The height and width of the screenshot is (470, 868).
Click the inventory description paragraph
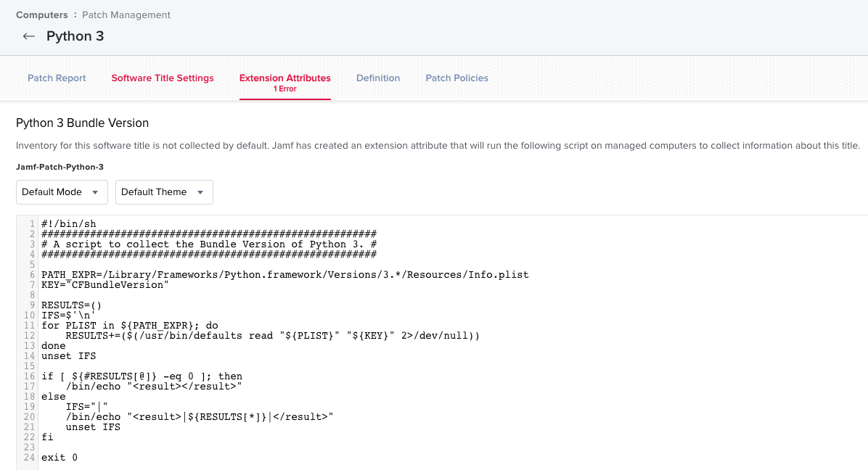point(438,146)
